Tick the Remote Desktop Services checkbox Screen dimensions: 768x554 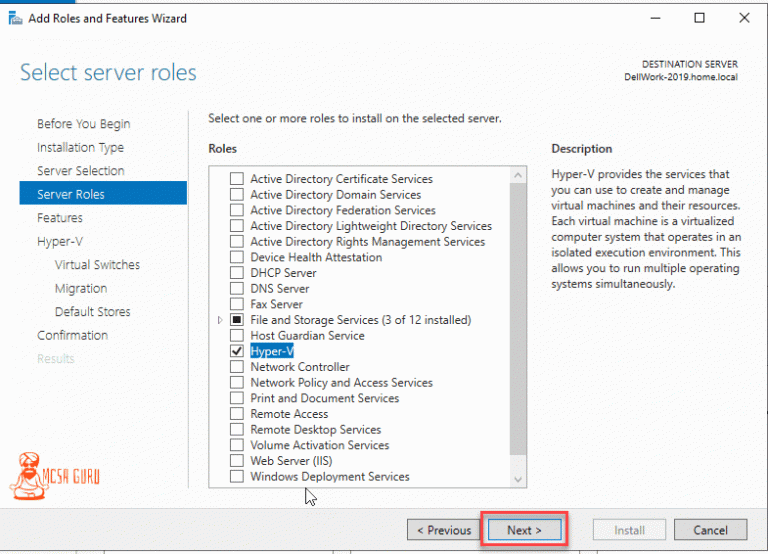click(x=237, y=430)
